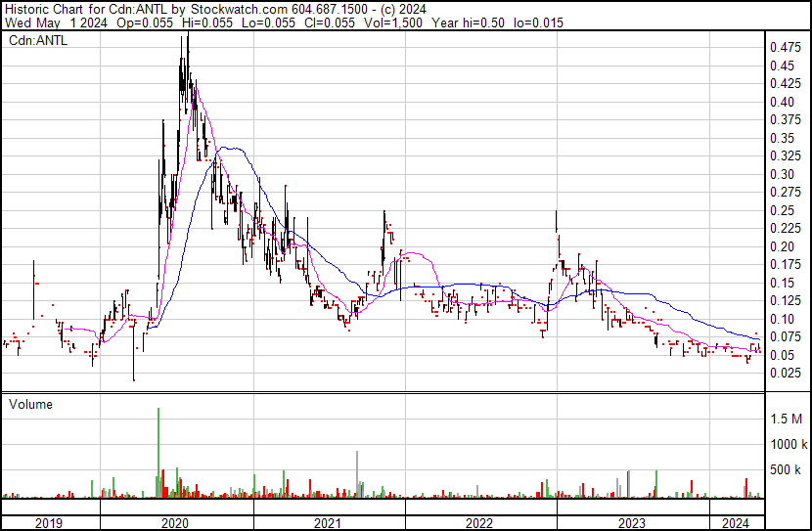Select the 2020 year label on timeline
The height and width of the screenshot is (531, 812).
176,522
